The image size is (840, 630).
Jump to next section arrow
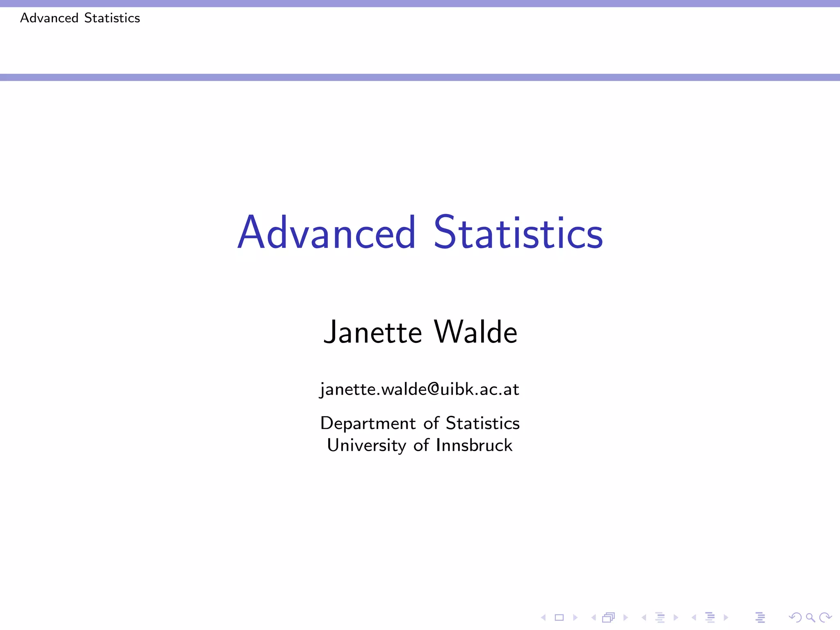pos(726,617)
